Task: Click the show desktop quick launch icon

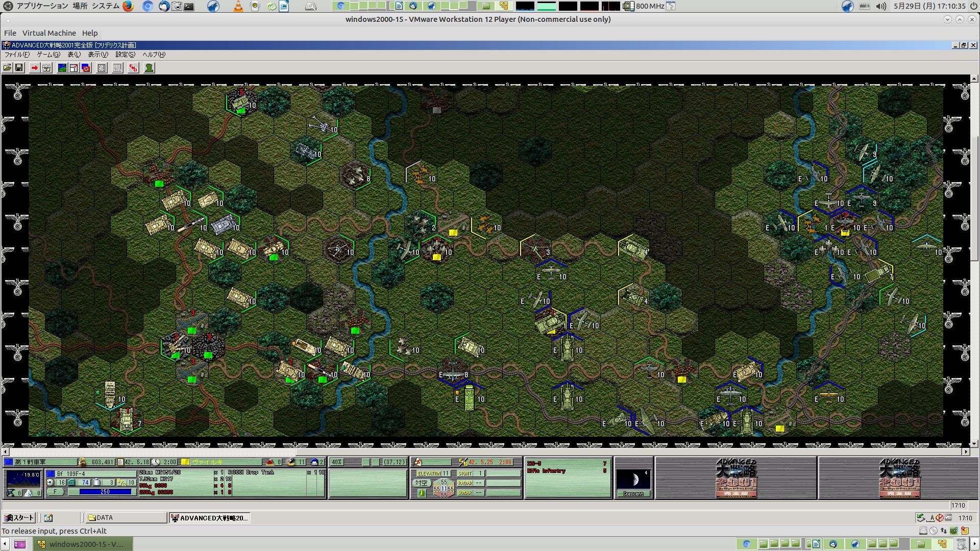Action: 48,518
